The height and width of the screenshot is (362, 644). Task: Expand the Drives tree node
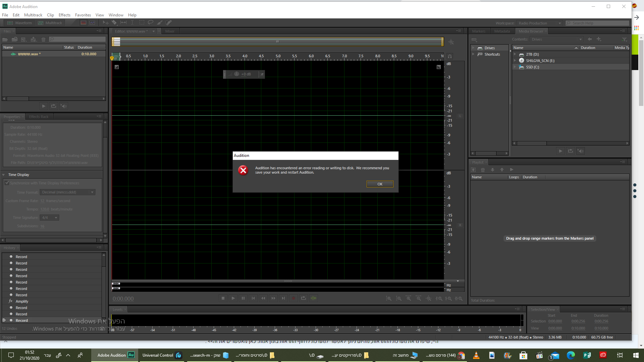(x=473, y=48)
